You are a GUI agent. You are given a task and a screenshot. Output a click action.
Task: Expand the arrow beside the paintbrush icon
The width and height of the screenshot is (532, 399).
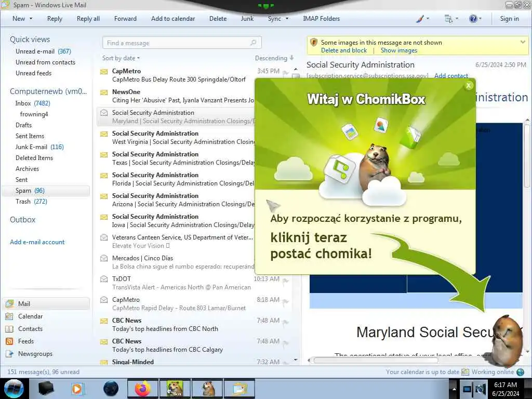pyautogui.click(x=428, y=19)
